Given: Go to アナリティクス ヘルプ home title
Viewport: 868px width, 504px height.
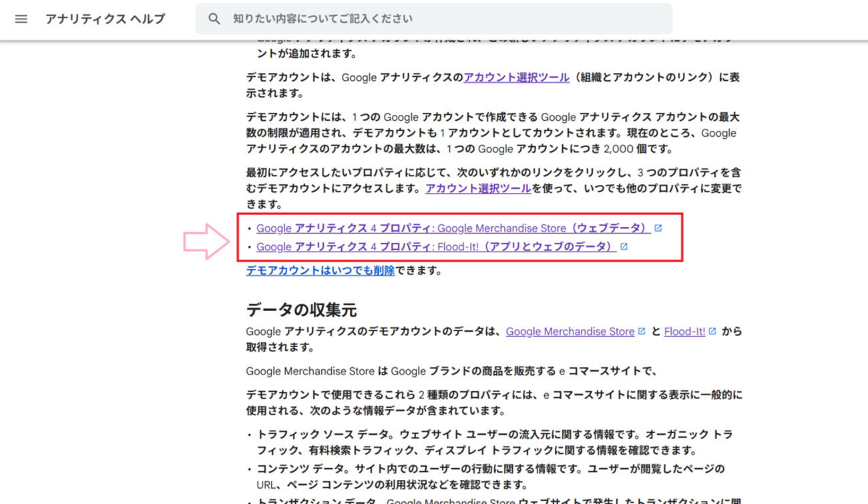Looking at the screenshot, I should (105, 19).
